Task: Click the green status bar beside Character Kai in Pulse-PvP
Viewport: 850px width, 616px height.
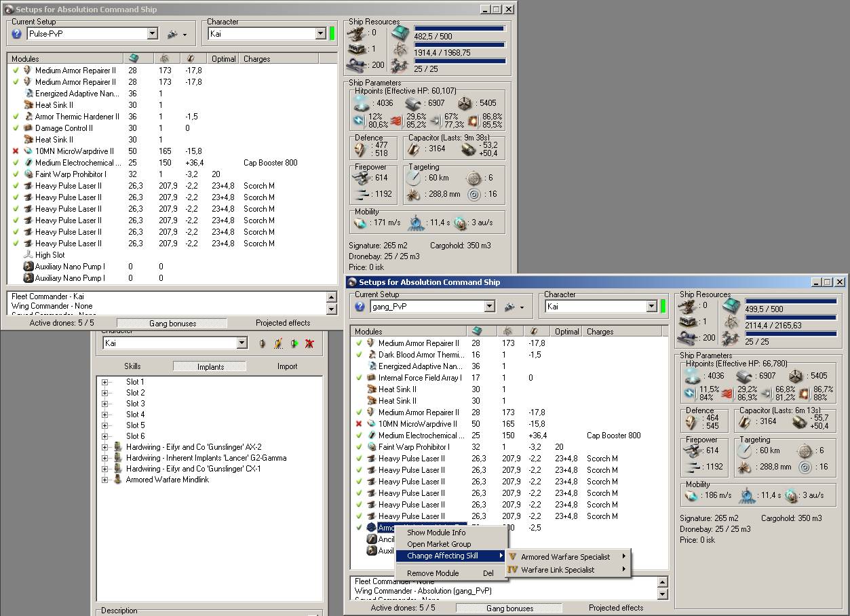Action: (332, 34)
